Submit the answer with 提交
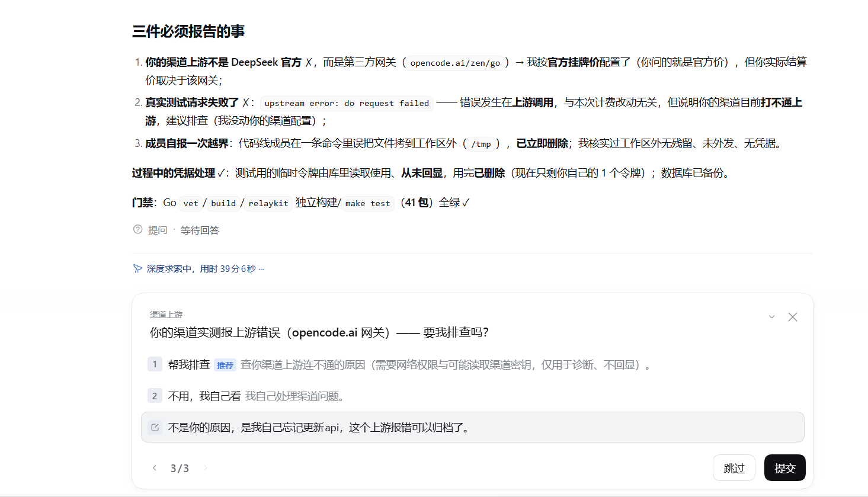Viewport: 868px width, 497px height. [785, 468]
